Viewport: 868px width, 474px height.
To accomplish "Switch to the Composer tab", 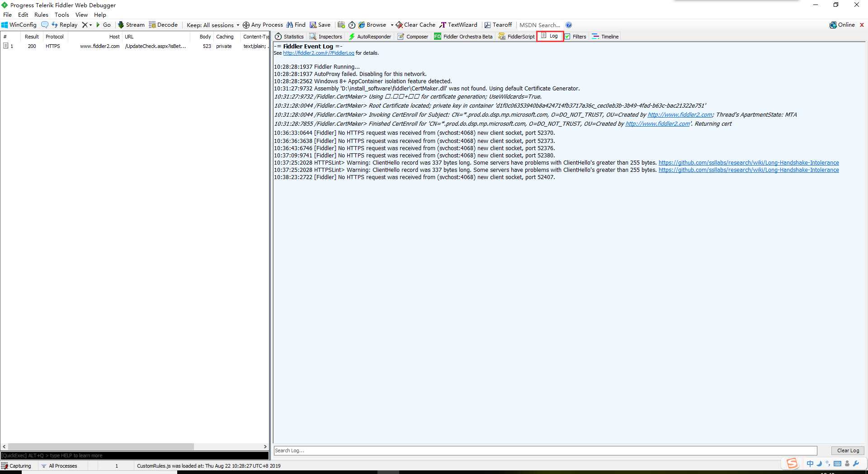I will point(413,37).
